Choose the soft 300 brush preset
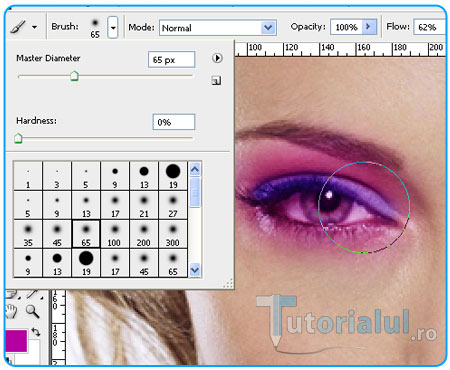Viewport: 450px width, 370px height. [x=173, y=234]
